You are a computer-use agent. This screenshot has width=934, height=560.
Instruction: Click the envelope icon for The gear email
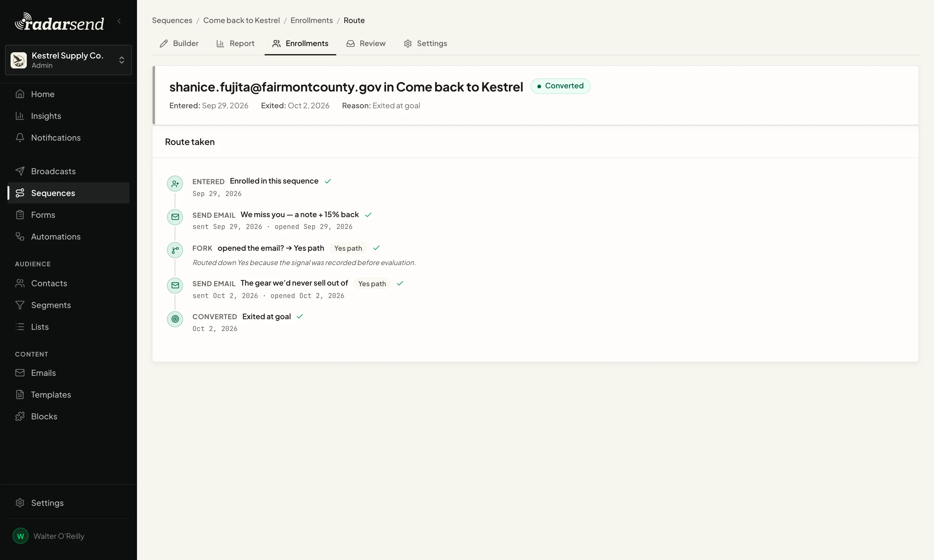click(x=175, y=285)
